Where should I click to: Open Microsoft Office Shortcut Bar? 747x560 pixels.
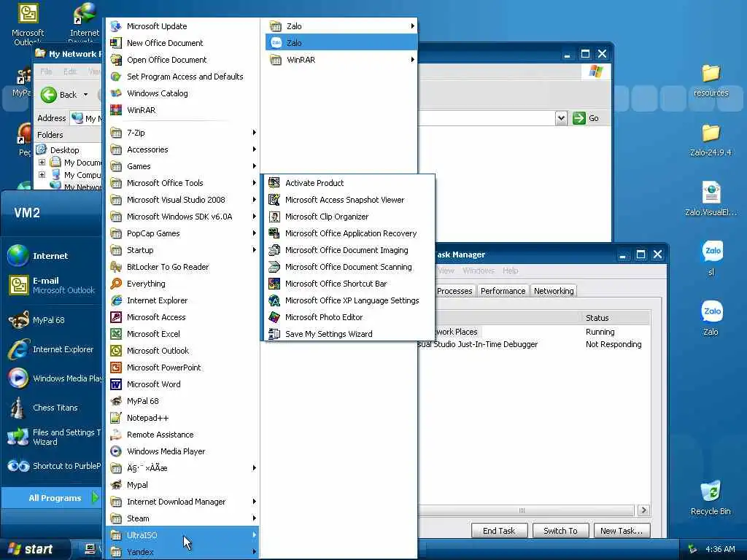348,284
